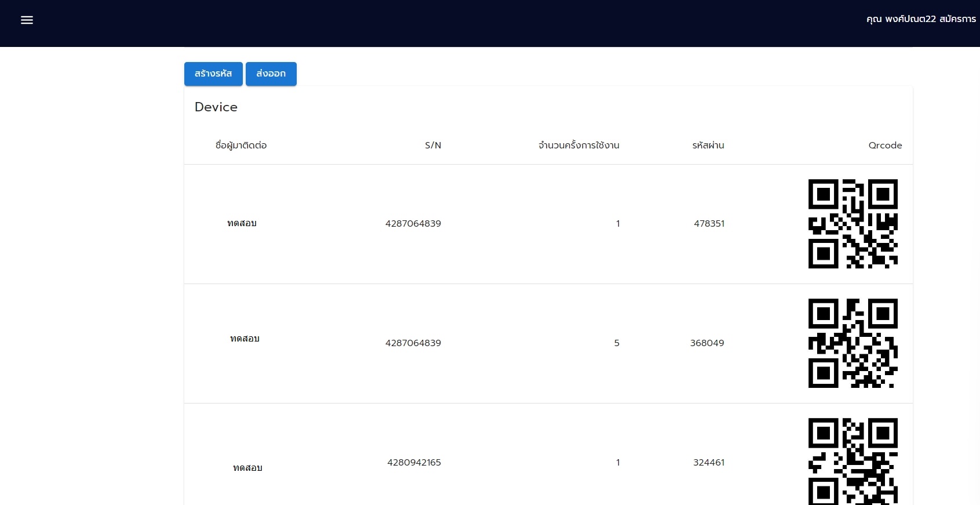The image size is (980, 505).
Task: Open user profile คุณ พงศ์ปณต22 สมัครการ
Action: [921, 19]
